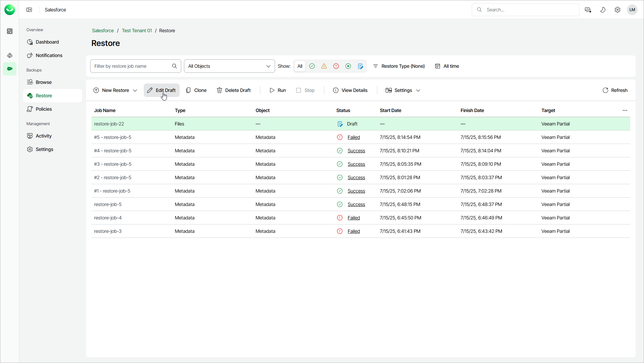
Task: Click the Filter by restore job name field
Action: pos(131,66)
